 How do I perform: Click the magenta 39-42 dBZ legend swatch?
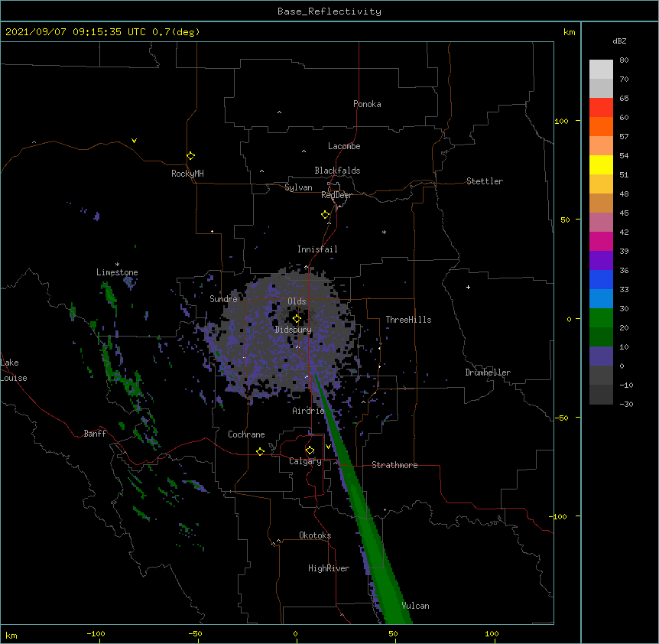coord(601,241)
